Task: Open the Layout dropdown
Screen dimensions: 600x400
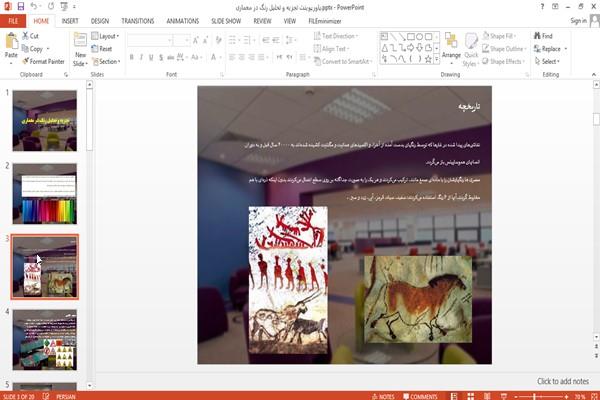Action: tap(105, 36)
